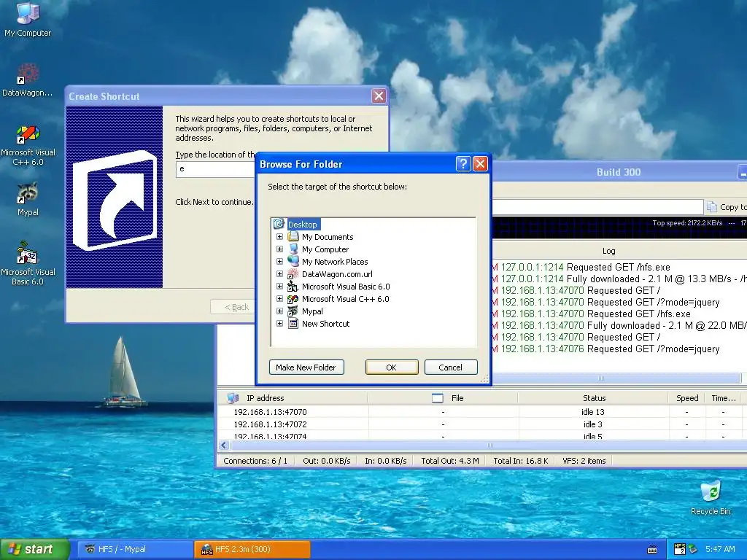Cancel the Browse For Folder dialog
This screenshot has width=747, height=560.
tap(451, 367)
